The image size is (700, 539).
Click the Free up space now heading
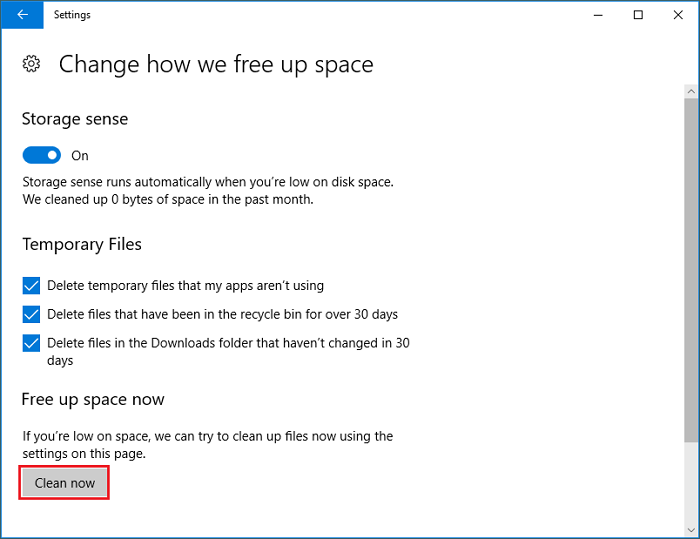(x=93, y=399)
